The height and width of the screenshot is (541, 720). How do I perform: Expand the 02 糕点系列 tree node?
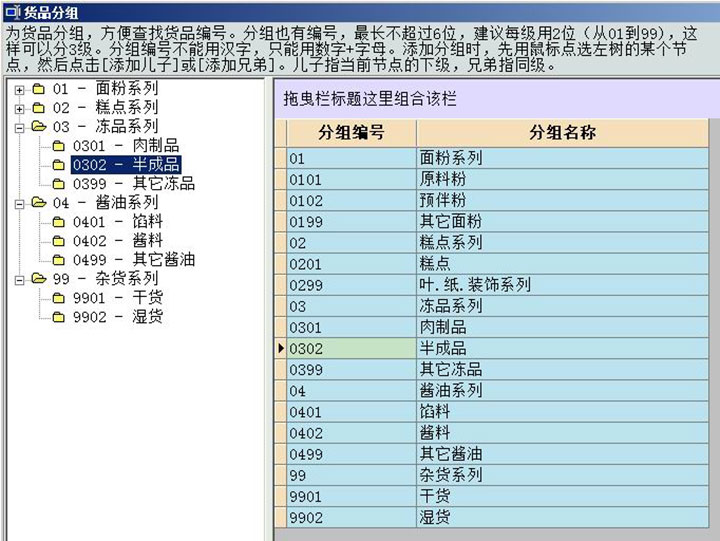[19, 108]
